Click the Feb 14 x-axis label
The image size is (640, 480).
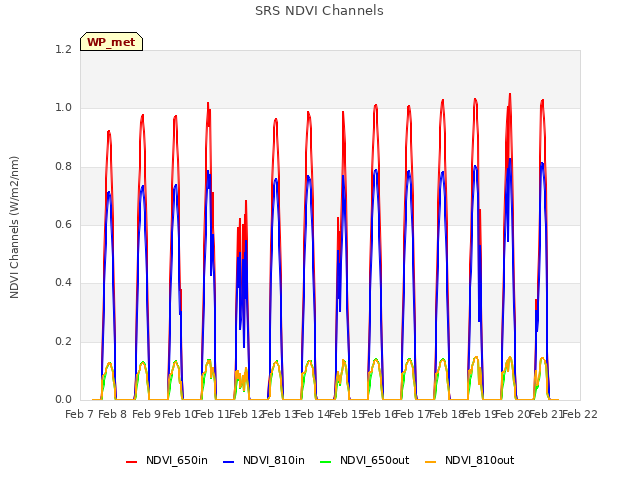(313, 414)
